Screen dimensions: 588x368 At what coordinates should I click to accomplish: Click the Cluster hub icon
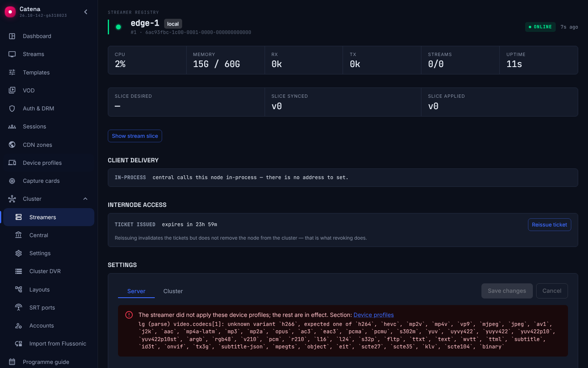12,199
